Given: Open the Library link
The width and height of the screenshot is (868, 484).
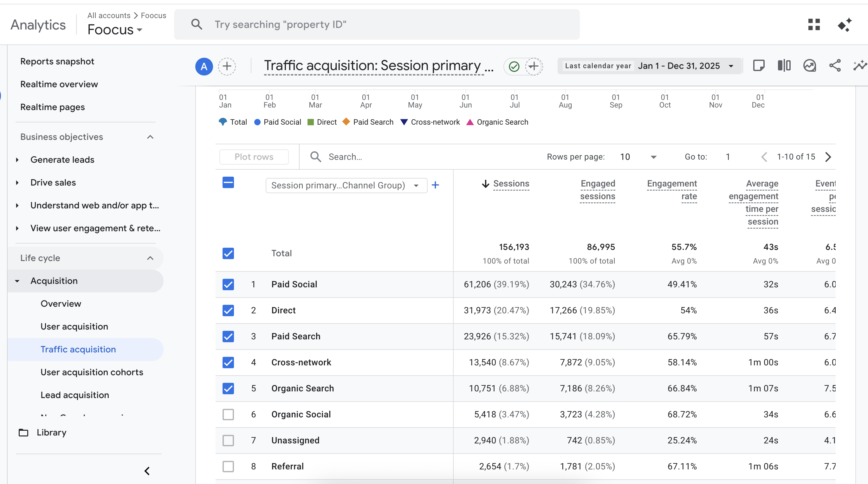Looking at the screenshot, I should pyautogui.click(x=51, y=432).
